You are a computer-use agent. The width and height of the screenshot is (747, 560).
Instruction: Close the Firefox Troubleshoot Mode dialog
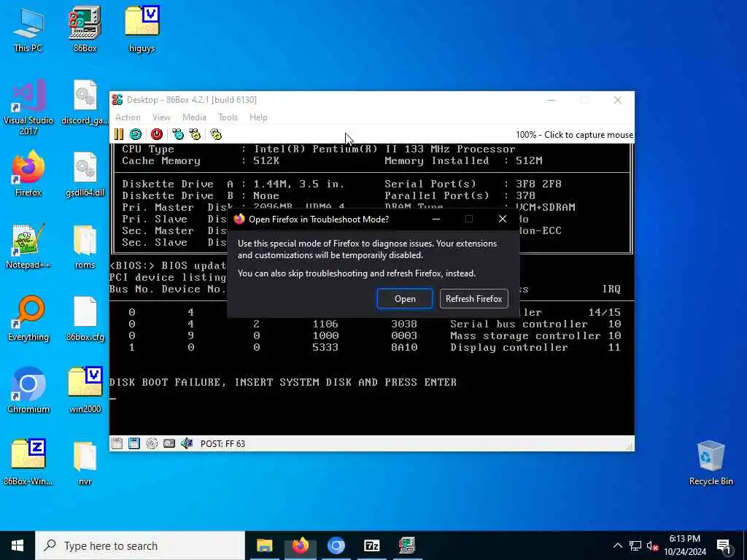(502, 219)
